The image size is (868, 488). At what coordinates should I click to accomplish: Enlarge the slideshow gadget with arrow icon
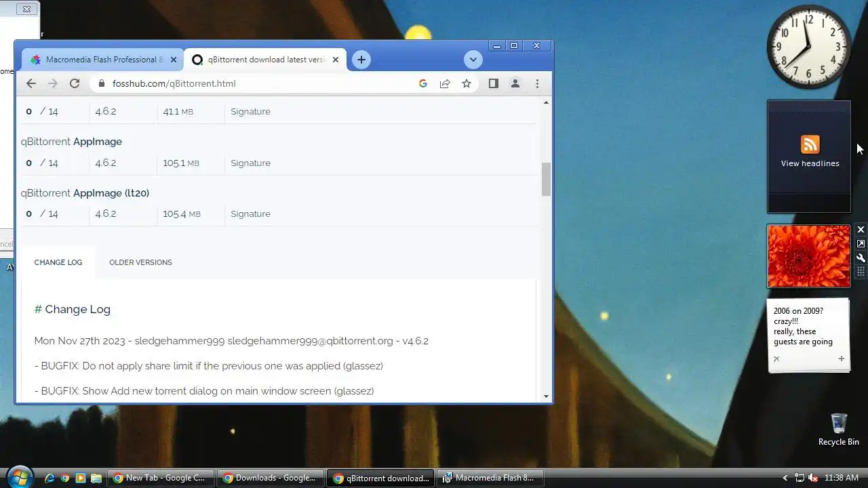tap(861, 244)
